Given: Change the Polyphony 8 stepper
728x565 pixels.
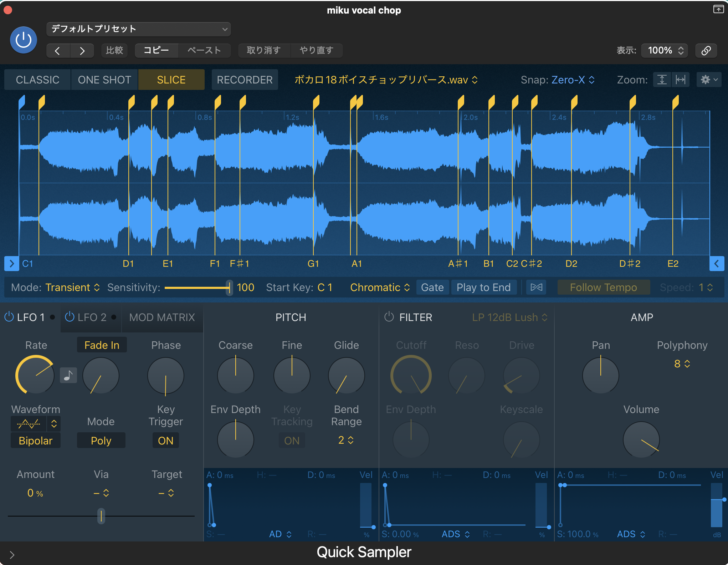Looking at the screenshot, I should 682,364.
